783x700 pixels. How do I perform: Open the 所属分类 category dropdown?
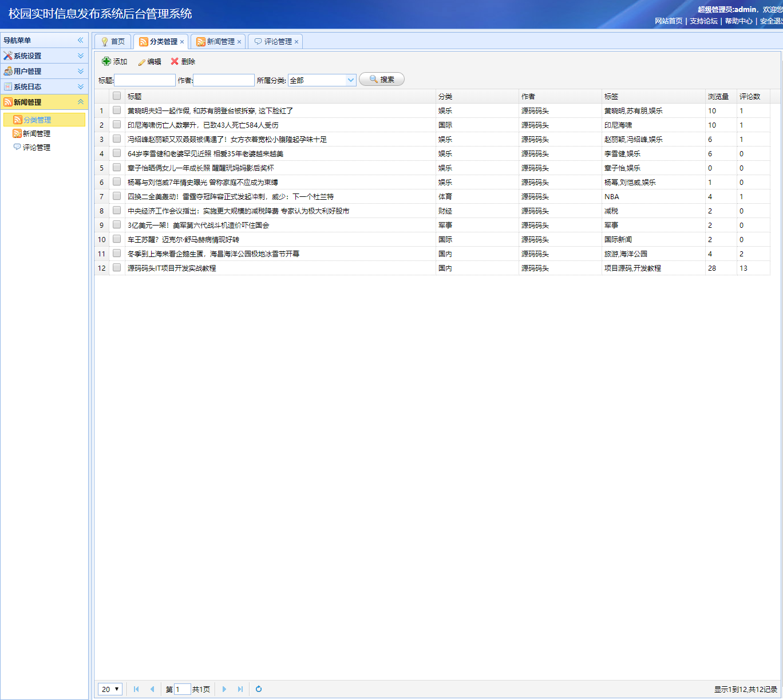pos(351,80)
